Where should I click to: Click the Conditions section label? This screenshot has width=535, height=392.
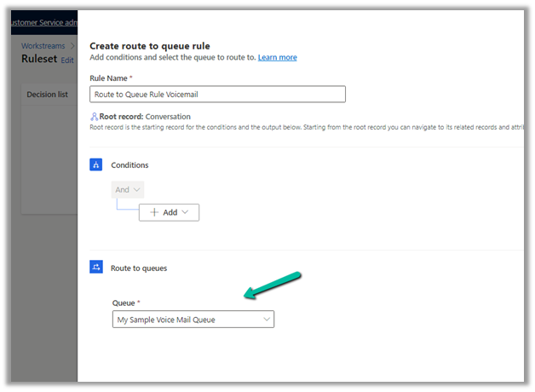pyautogui.click(x=129, y=165)
